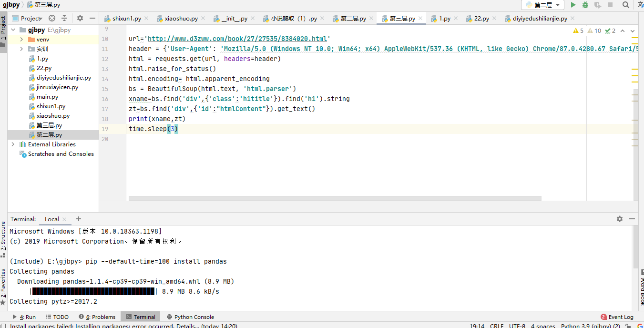Collapse all nodes in the Project panel
Screen dimensions: 644x328
click(64, 18)
